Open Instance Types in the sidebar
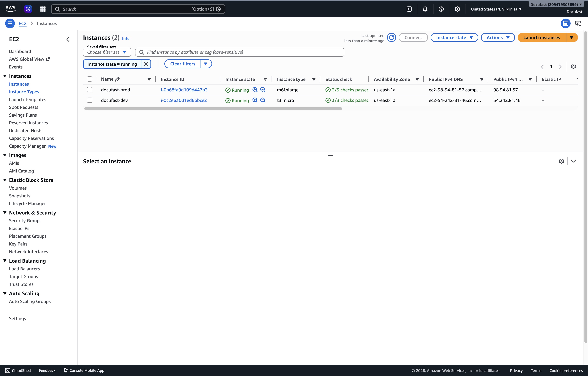This screenshot has width=588, height=376. pyautogui.click(x=24, y=92)
